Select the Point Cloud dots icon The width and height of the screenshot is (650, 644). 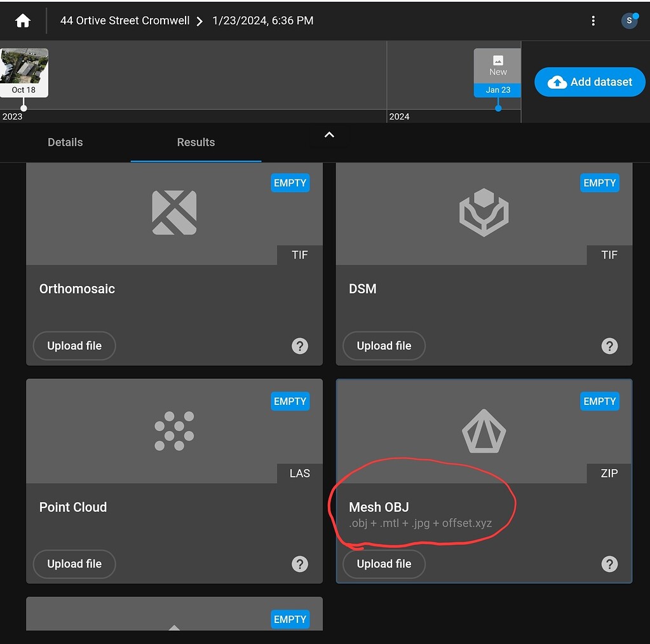click(x=173, y=431)
